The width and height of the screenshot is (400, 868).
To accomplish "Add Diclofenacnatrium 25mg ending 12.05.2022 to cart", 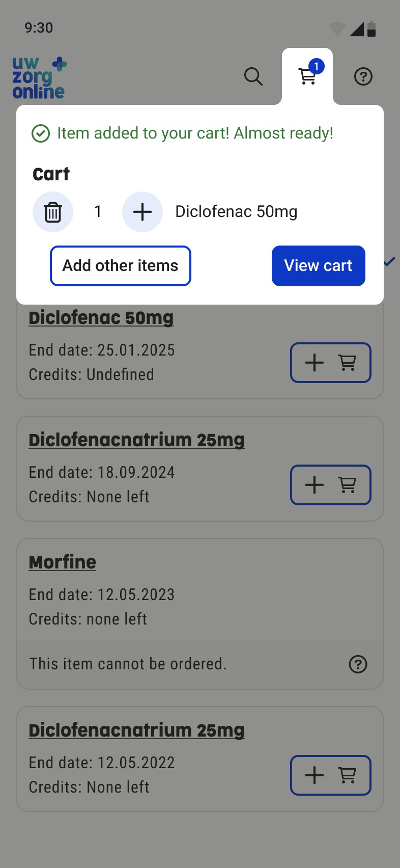I will (330, 775).
